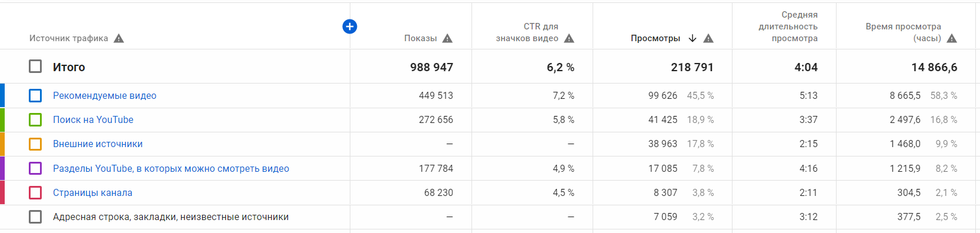Sort by the Просмотры column header
Screen dimensions: 980x233
point(655,38)
